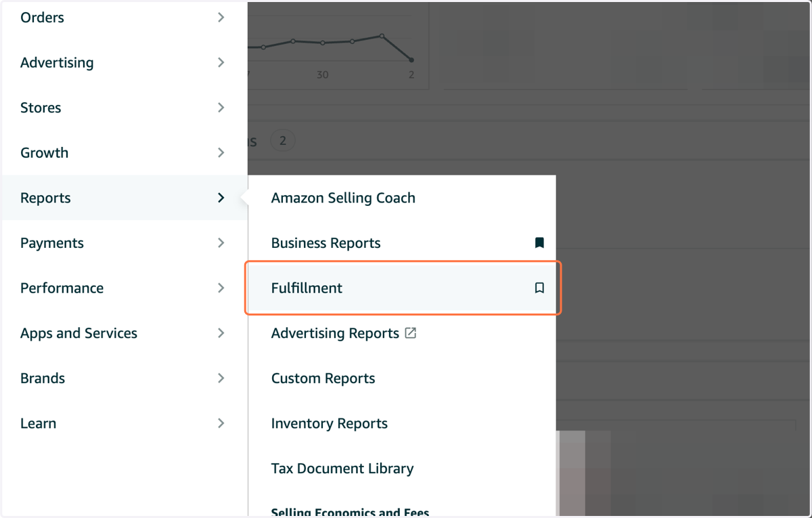Expand the Apps and Services chevron
812x518 pixels.
click(x=221, y=333)
